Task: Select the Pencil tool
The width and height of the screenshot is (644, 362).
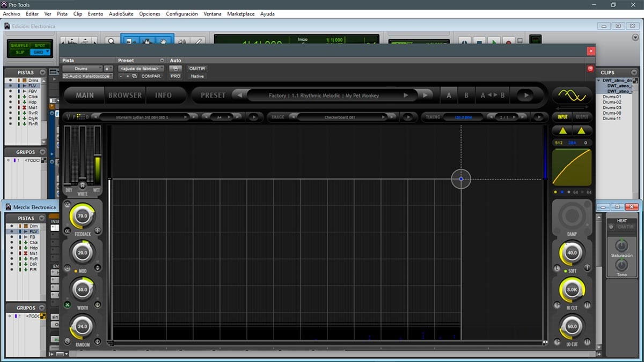Action: pyautogui.click(x=198, y=41)
